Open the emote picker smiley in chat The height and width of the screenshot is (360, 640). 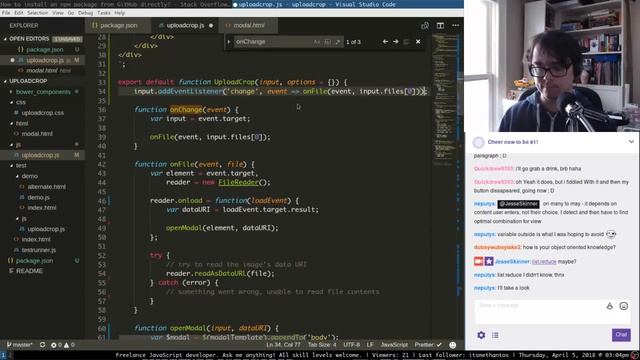(x=623, y=306)
